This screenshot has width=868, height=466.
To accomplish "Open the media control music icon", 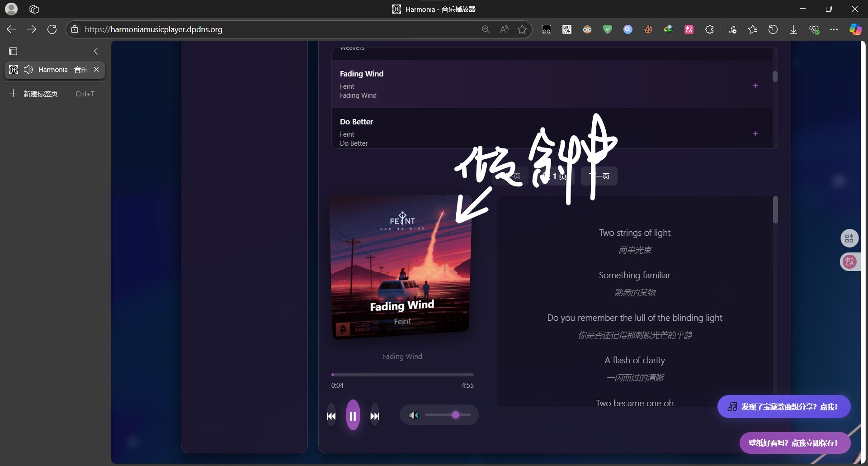I will pyautogui.click(x=733, y=29).
